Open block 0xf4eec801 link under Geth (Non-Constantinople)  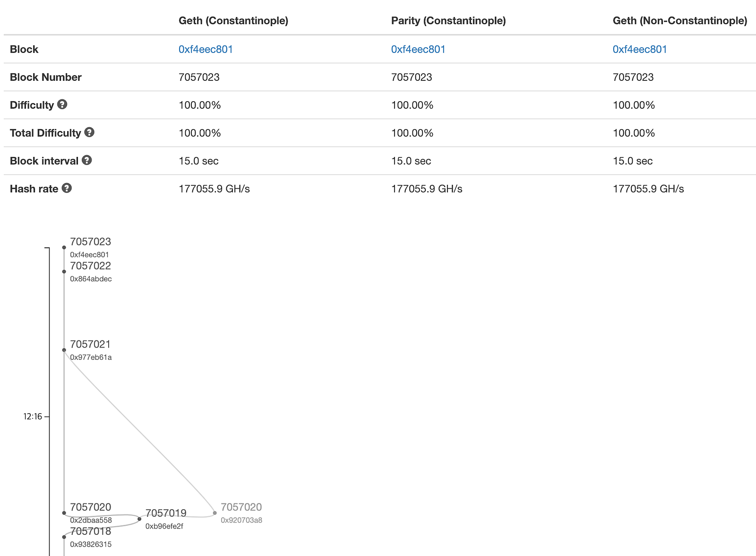[x=640, y=49]
